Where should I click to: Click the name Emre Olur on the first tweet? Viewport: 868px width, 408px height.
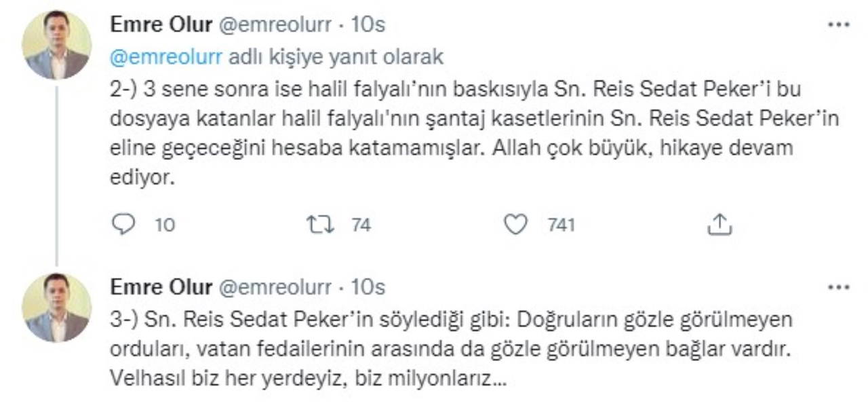click(x=161, y=25)
